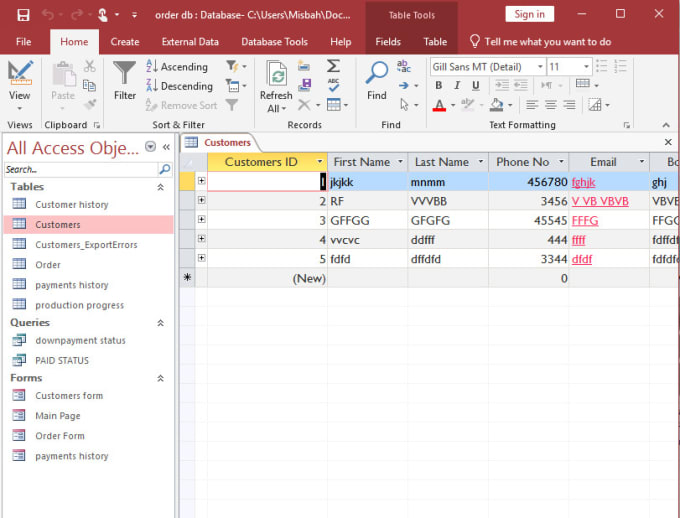Open the File tab
This screenshot has height=518, width=680.
(x=23, y=42)
